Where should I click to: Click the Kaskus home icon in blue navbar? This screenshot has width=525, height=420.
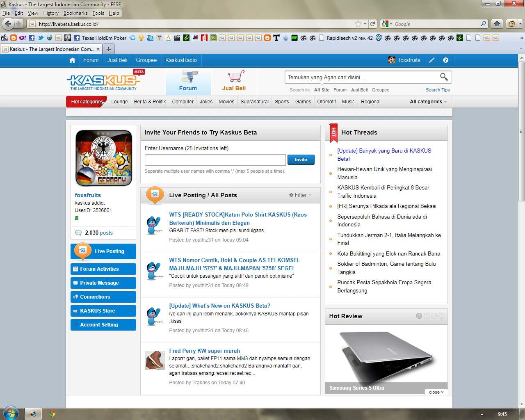point(72,60)
